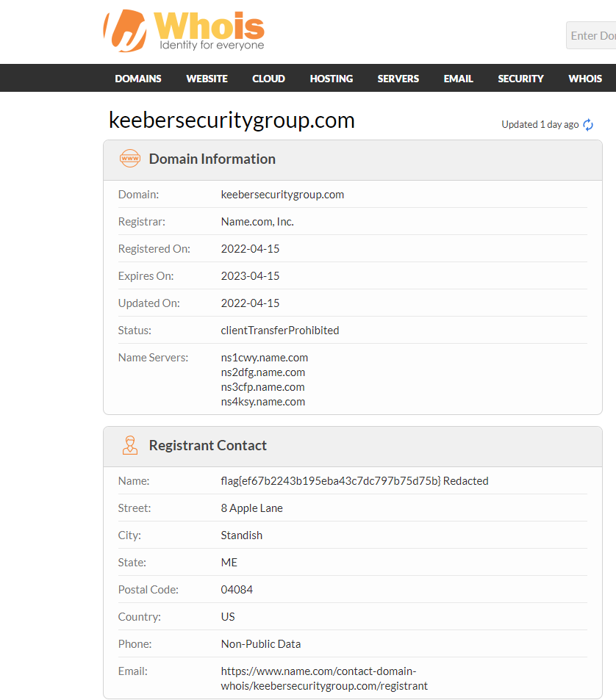Open the SECURITY menu

(x=520, y=79)
